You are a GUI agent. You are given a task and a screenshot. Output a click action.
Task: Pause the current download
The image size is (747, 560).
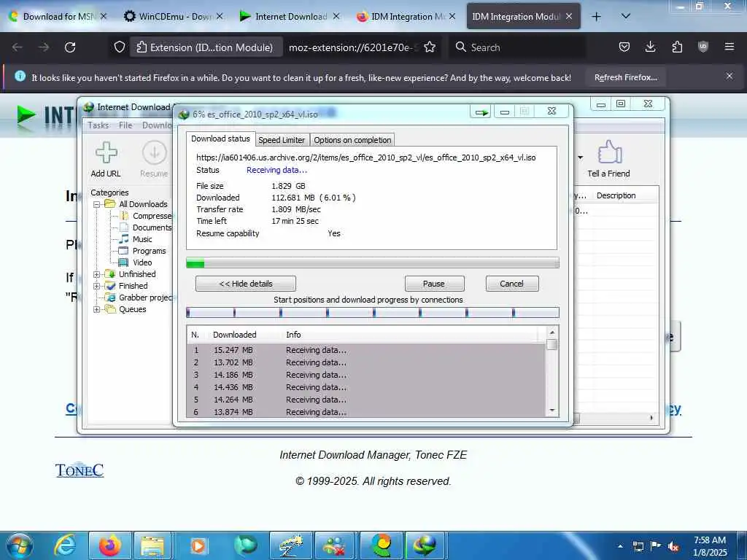(x=434, y=284)
